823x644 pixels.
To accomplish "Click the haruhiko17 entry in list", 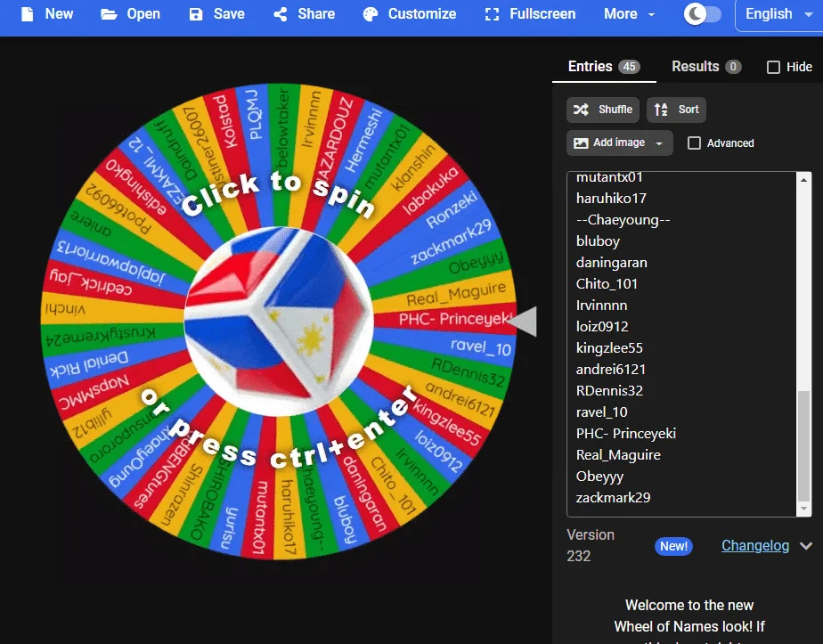I will click(x=611, y=199).
